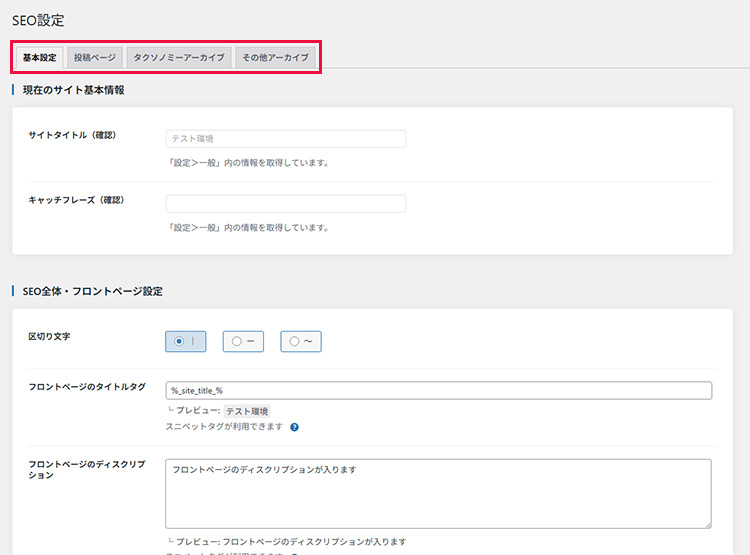This screenshot has height=555, width=750.
Task: Select the dash separator radio button
Action: [x=242, y=341]
